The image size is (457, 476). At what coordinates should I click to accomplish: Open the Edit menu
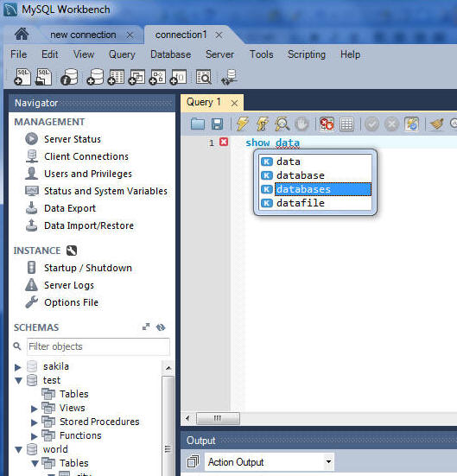point(50,54)
